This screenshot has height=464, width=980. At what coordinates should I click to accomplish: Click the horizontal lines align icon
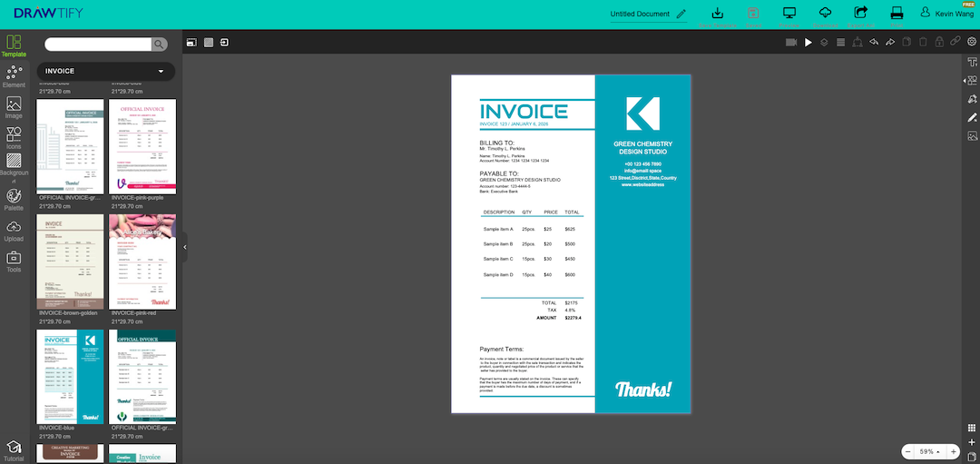click(x=840, y=43)
